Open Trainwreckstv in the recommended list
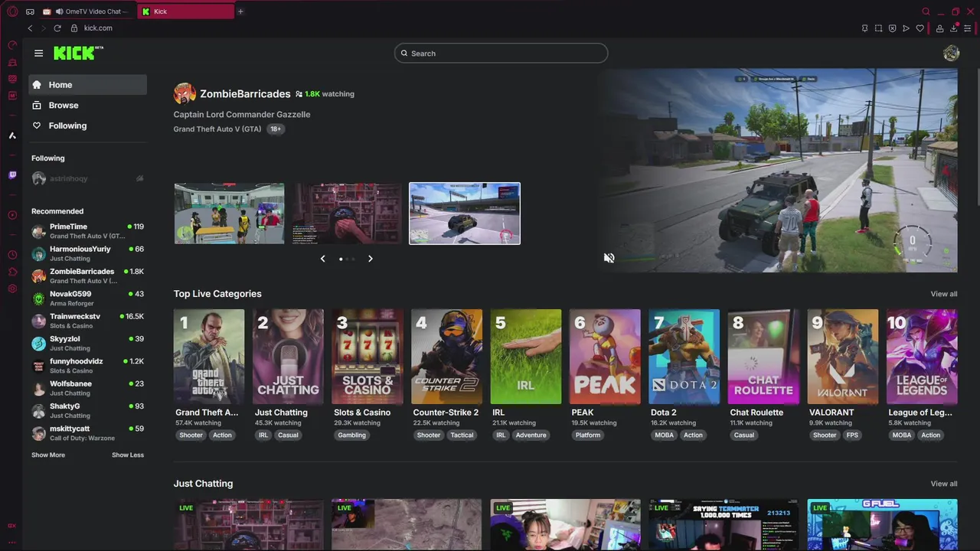 (87, 321)
